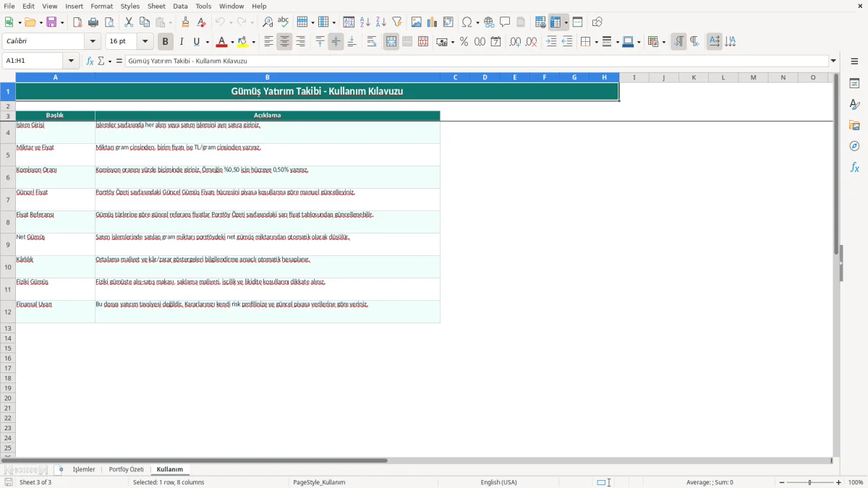Open the Function Wizard

click(90, 61)
